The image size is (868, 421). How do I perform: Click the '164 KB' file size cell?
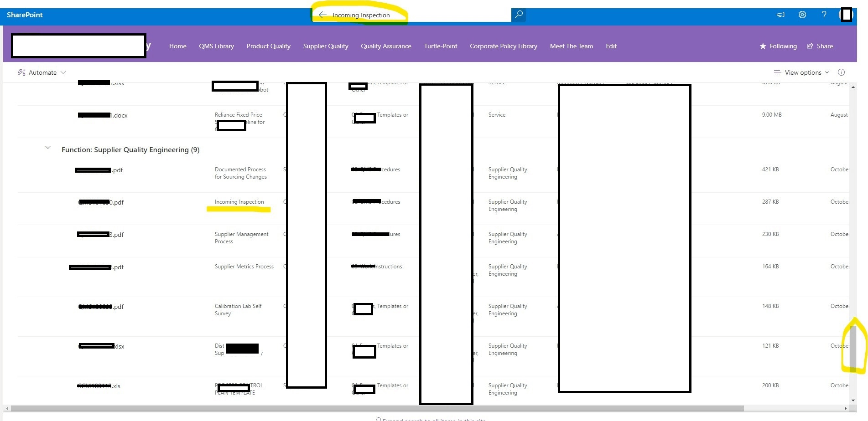click(770, 267)
